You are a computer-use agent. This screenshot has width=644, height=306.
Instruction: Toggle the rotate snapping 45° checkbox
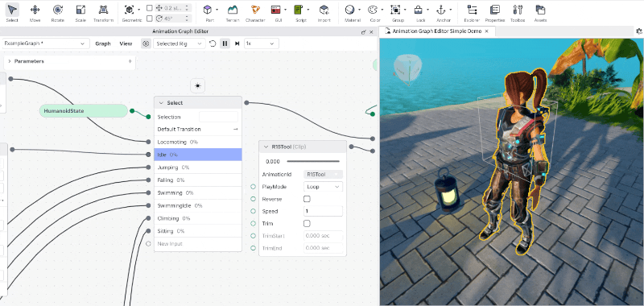pyautogui.click(x=150, y=19)
